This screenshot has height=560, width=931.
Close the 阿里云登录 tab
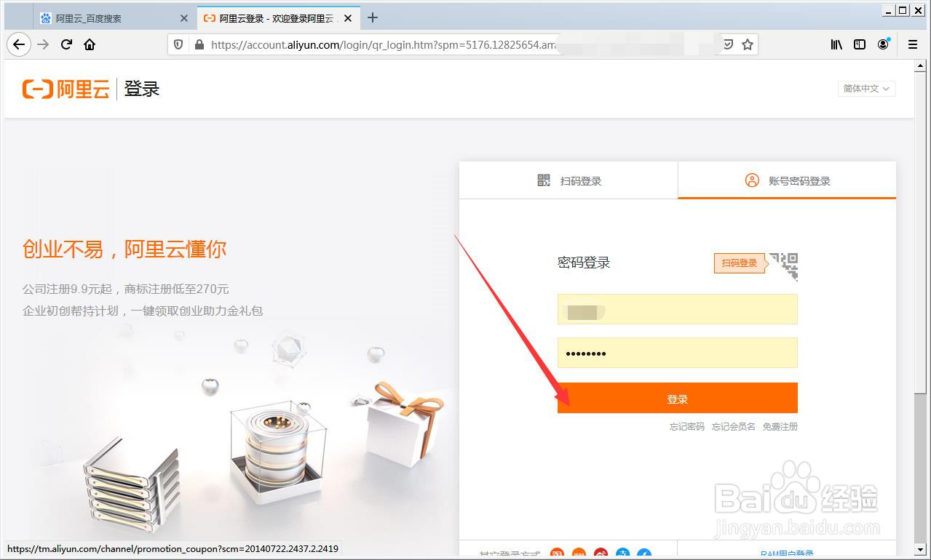click(348, 18)
